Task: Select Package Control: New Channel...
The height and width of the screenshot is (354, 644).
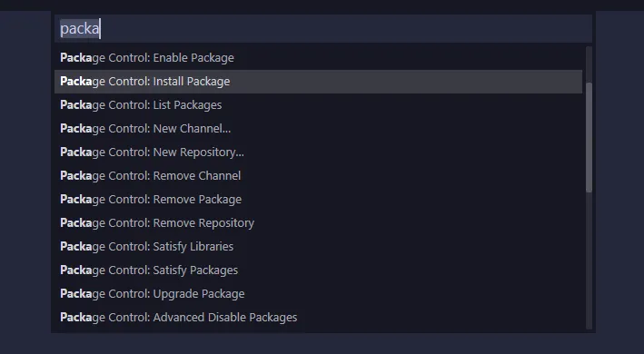Action: [318, 129]
